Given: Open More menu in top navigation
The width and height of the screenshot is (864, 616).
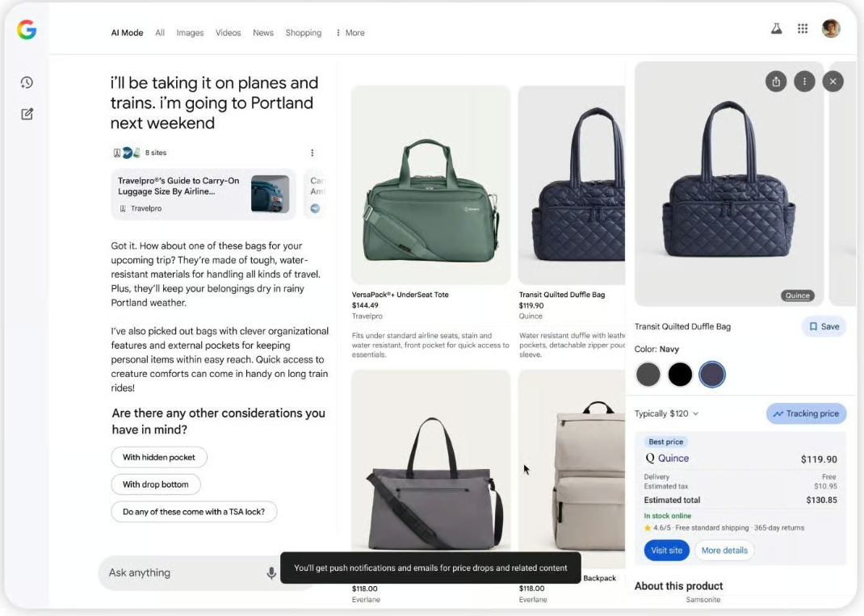Looking at the screenshot, I should [x=350, y=33].
